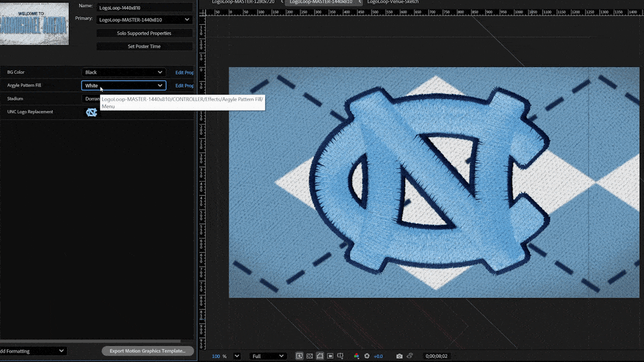The image size is (644, 362).
Task: Click the exposure value +0.0
Action: click(x=378, y=356)
